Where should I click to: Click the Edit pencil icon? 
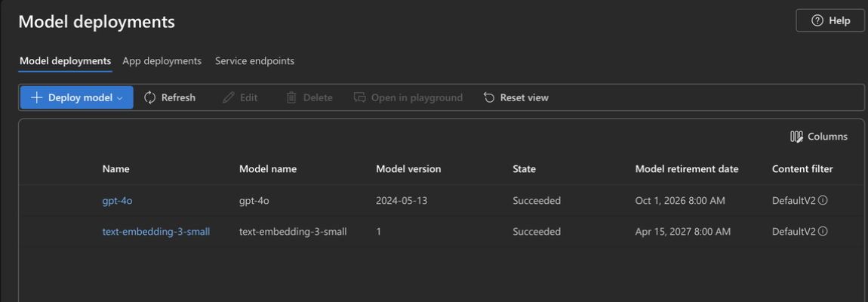point(228,97)
